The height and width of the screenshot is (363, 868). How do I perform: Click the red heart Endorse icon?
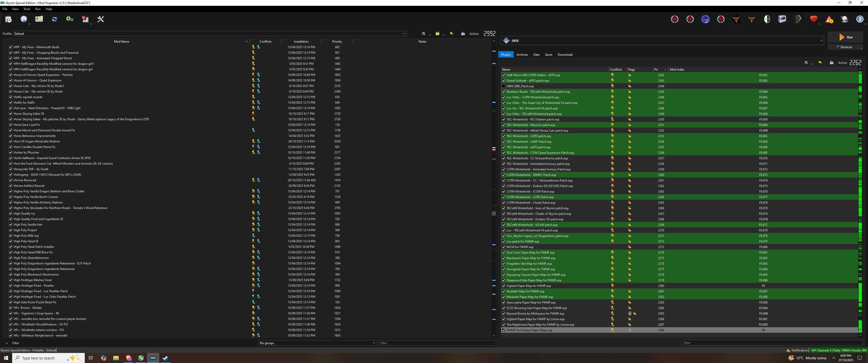(x=813, y=19)
